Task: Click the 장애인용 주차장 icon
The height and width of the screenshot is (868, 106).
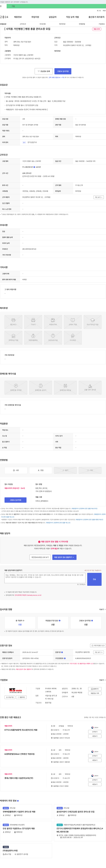Action: tap(16, 388)
